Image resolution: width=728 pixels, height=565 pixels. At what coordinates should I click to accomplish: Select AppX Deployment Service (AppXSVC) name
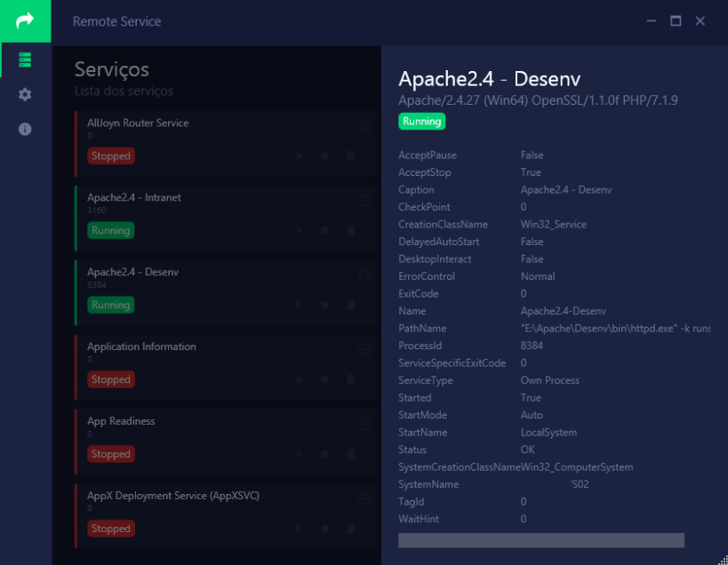coord(173,496)
